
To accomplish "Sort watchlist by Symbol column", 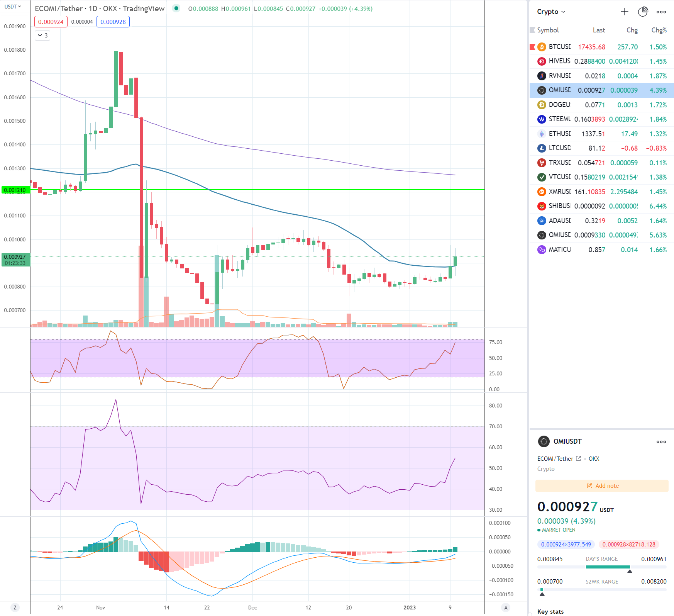I will [548, 30].
